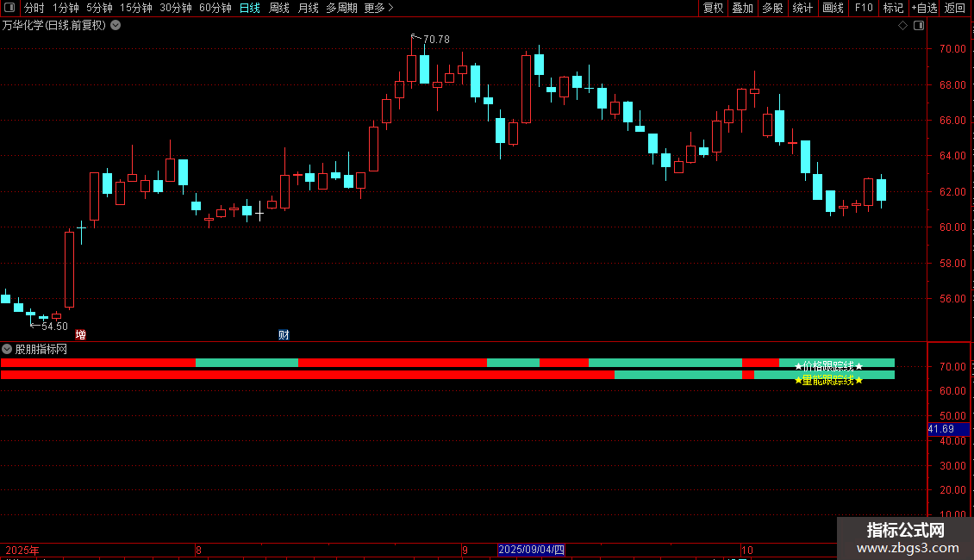This screenshot has width=974, height=560.
Task: Click the month 10 marker on time axis
Action: coord(747,550)
